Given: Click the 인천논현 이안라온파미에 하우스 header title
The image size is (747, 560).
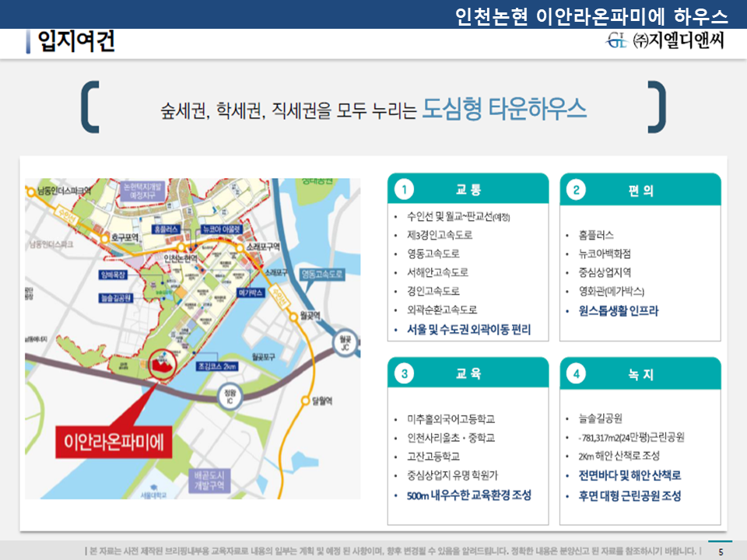Looking at the screenshot, I should click(x=591, y=16).
